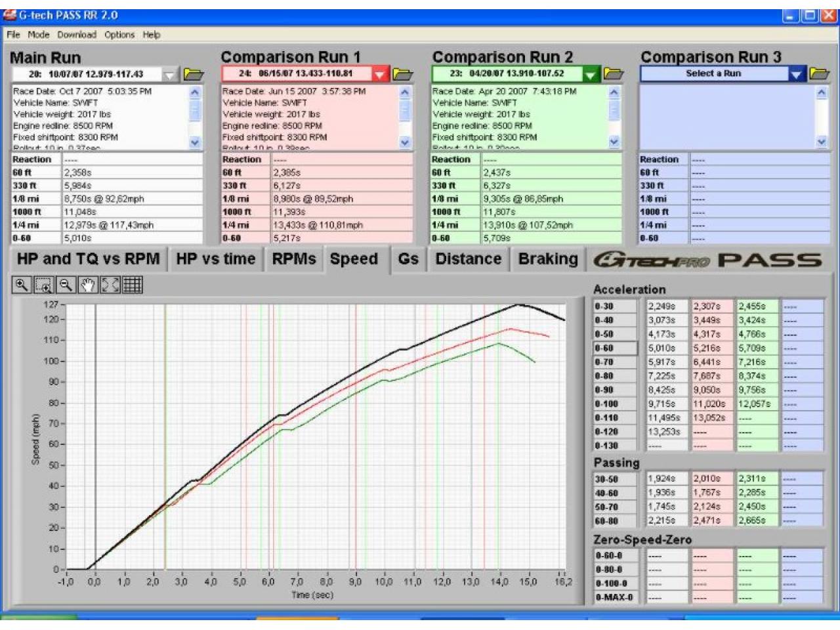Open the Options menu
This screenshot has height=630, width=840.
[x=119, y=35]
